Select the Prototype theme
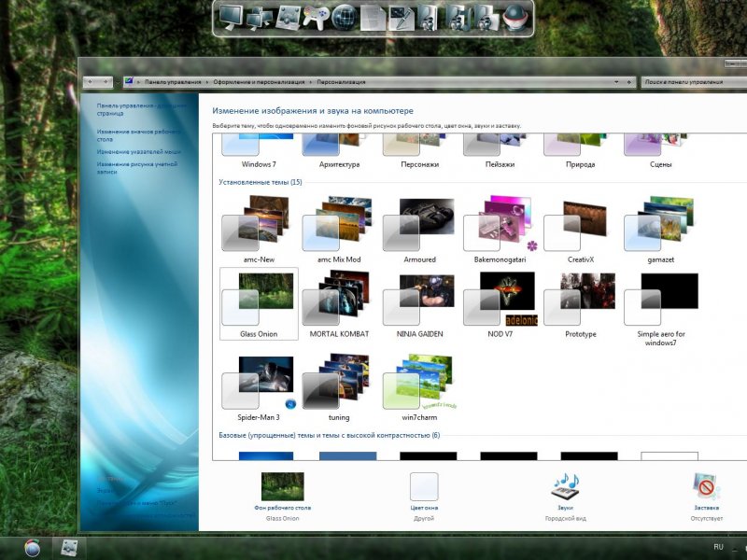Image resolution: width=747 pixels, height=560 pixels. tap(580, 304)
